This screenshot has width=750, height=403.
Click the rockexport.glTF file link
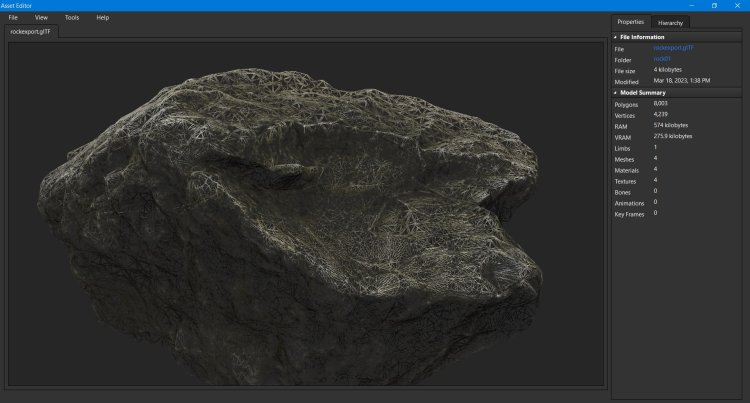[x=672, y=48]
